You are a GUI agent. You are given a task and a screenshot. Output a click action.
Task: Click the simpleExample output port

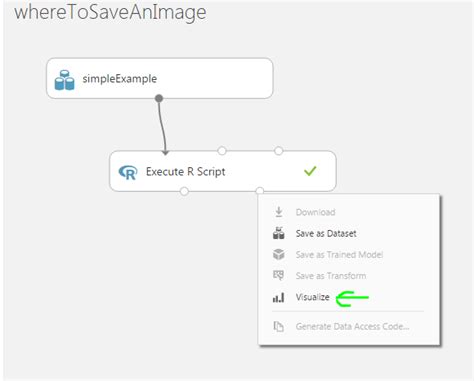pyautogui.click(x=159, y=98)
